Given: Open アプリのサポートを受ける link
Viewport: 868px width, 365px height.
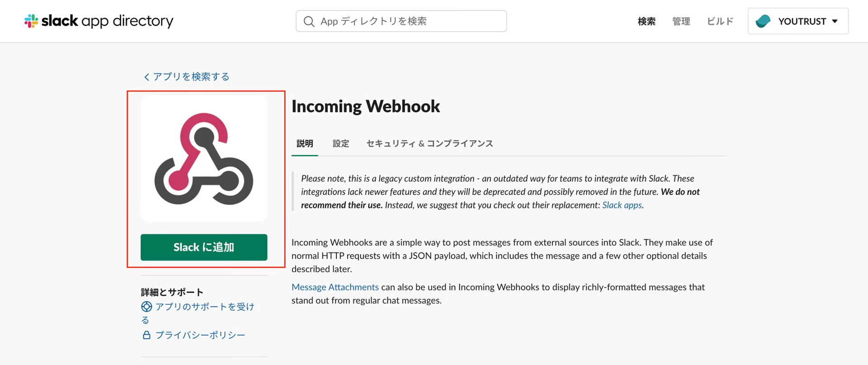Looking at the screenshot, I should 198,313.
